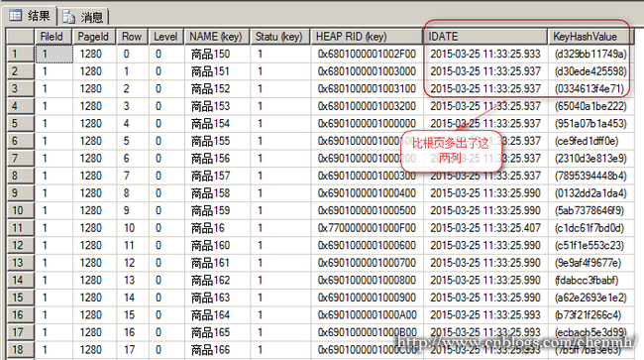Image resolution: width=644 pixels, height=360 pixels.
Task: Click the cell 商品153
Action: [x=217, y=106]
